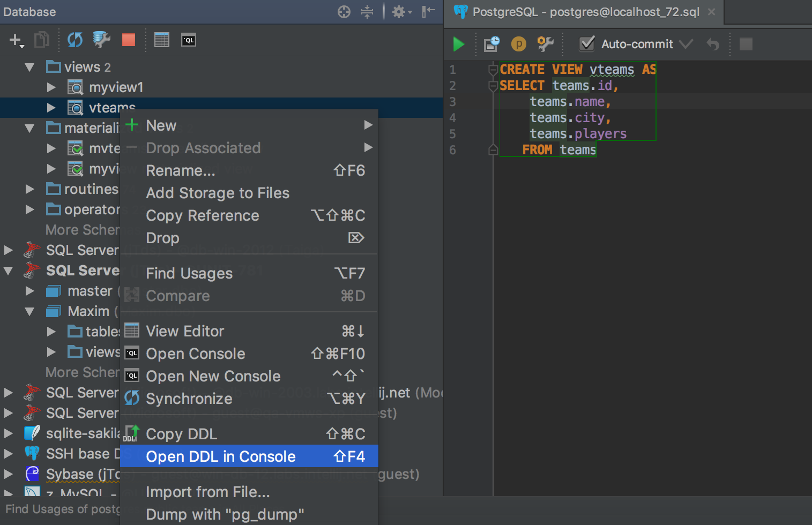This screenshot has height=525, width=812.
Task: Collapse the views 2 folder arrow
Action: coord(29,67)
